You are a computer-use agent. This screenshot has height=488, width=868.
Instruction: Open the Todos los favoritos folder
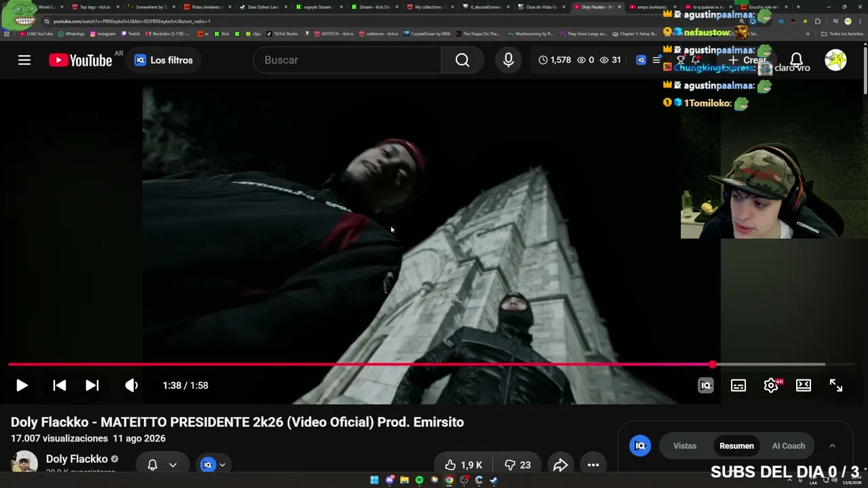[842, 33]
